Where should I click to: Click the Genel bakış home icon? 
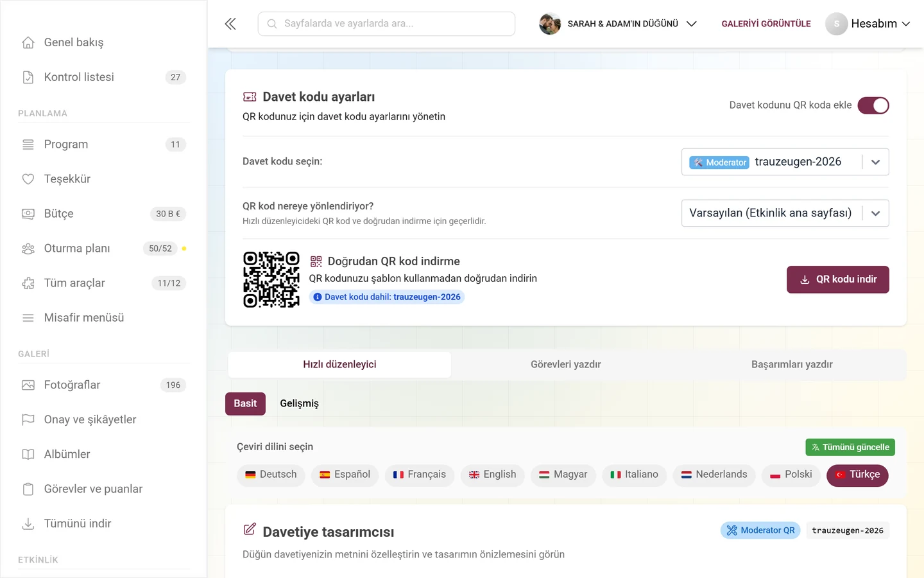28,42
